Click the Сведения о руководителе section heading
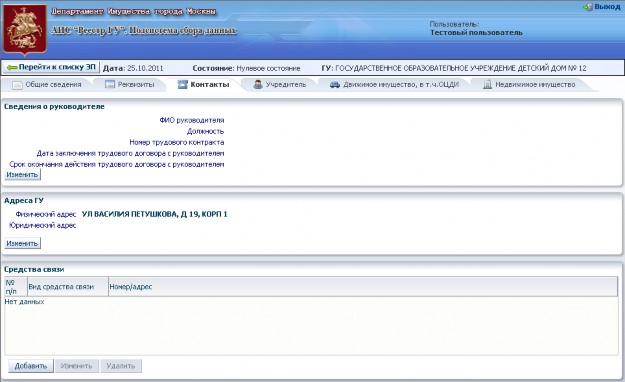625x382 pixels. point(54,106)
